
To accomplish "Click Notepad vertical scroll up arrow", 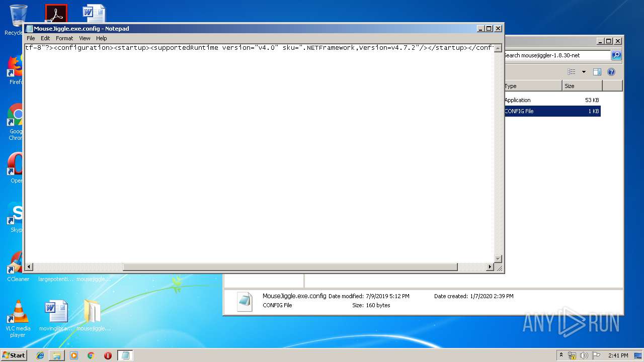I will coord(498,48).
